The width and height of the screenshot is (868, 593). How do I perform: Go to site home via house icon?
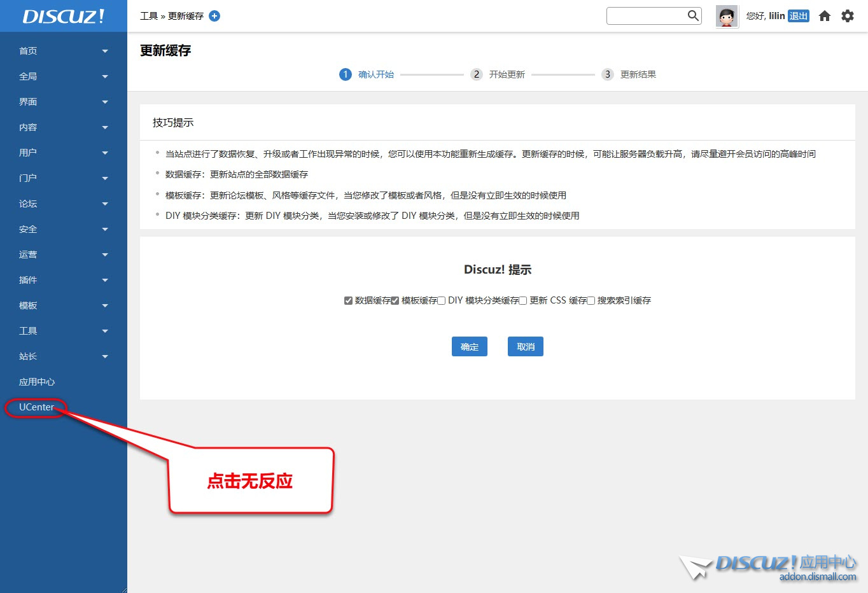pyautogui.click(x=825, y=16)
